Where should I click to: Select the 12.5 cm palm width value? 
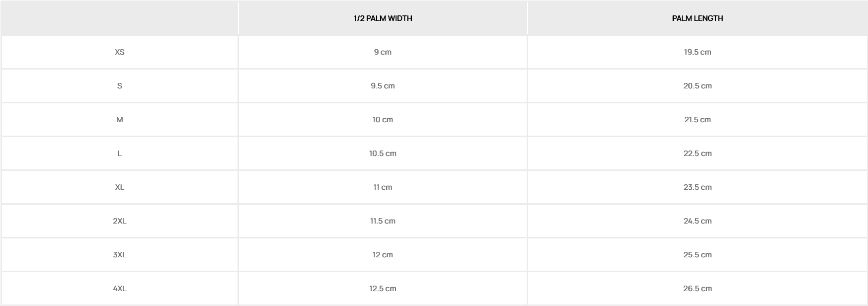[x=383, y=289]
